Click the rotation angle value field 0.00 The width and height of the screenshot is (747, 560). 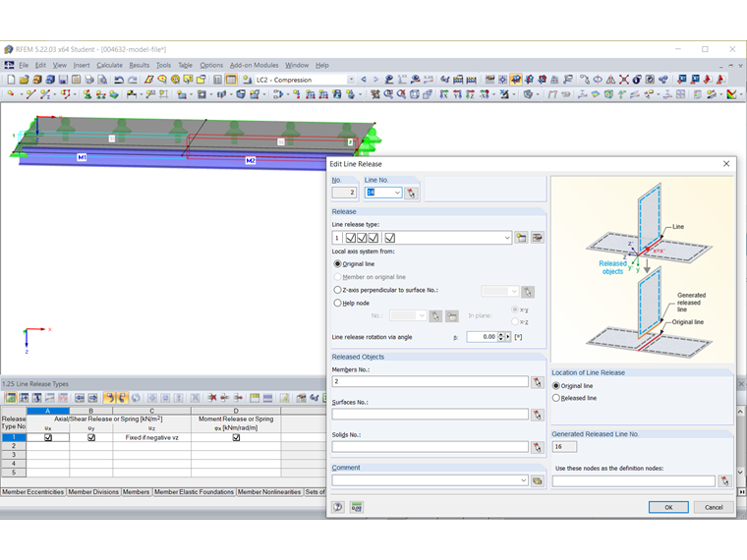click(483, 337)
